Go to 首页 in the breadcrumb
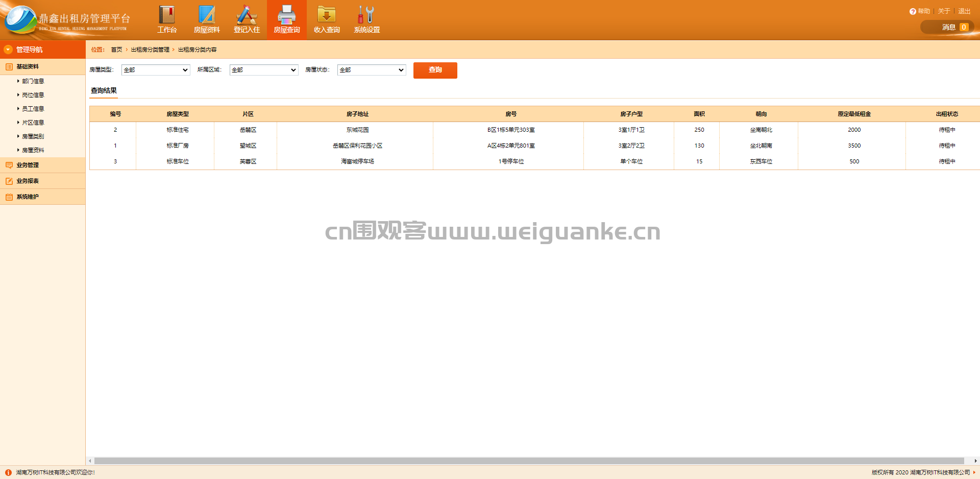The image size is (980, 479). pos(117,50)
